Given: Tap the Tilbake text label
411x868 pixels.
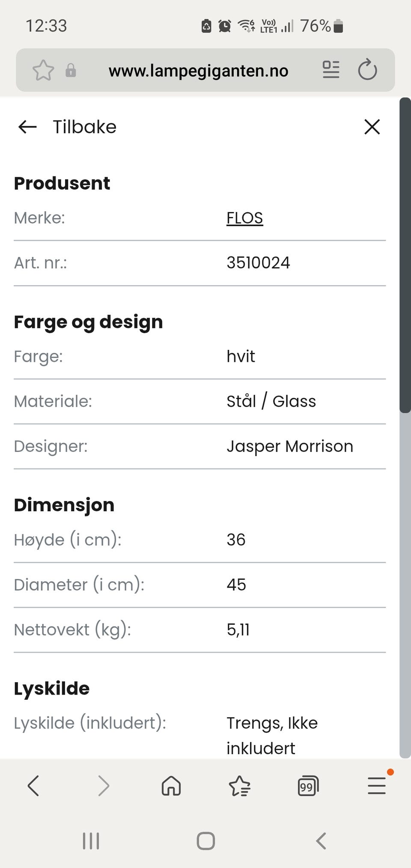Looking at the screenshot, I should click(84, 127).
